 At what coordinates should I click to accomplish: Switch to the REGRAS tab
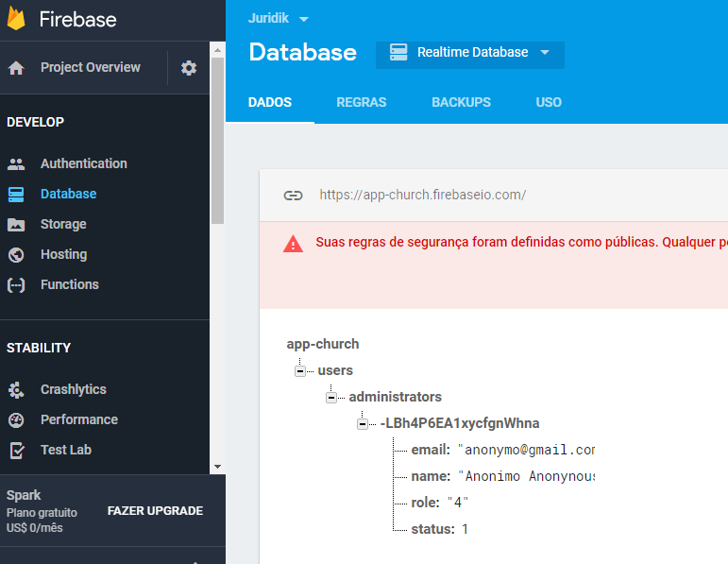pyautogui.click(x=362, y=102)
